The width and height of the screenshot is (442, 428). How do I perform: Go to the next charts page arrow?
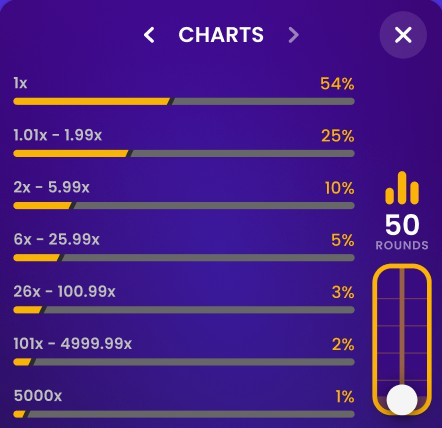[293, 35]
